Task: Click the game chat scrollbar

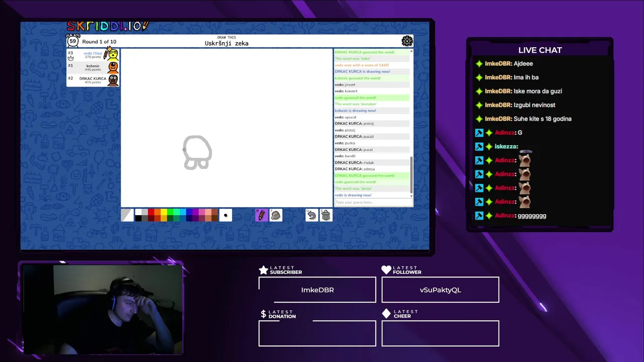Action: click(x=412, y=174)
